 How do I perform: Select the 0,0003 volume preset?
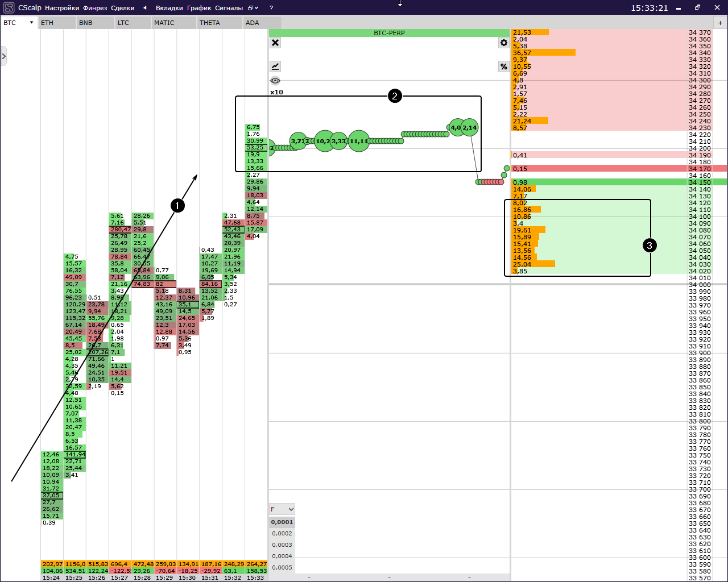click(282, 544)
